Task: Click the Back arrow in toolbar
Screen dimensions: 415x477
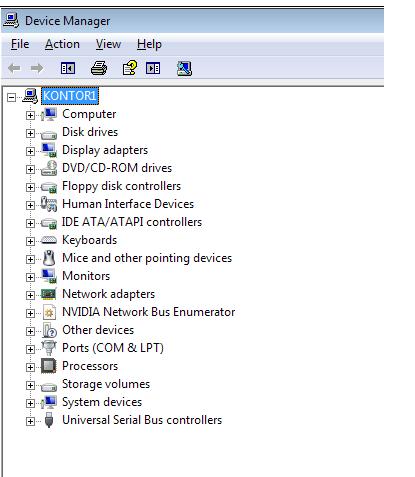Action: (14, 68)
